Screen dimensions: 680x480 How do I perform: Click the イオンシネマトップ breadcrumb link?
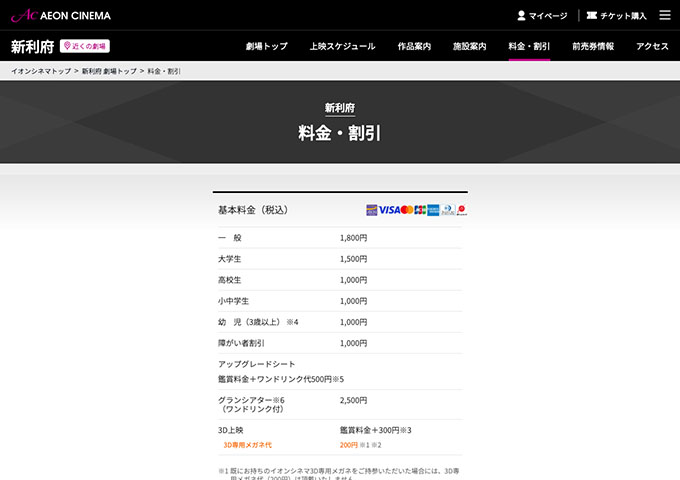(41, 71)
